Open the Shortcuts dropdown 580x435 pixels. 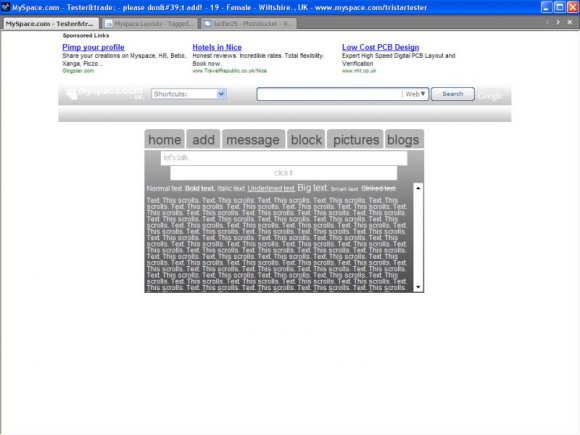click(189, 94)
